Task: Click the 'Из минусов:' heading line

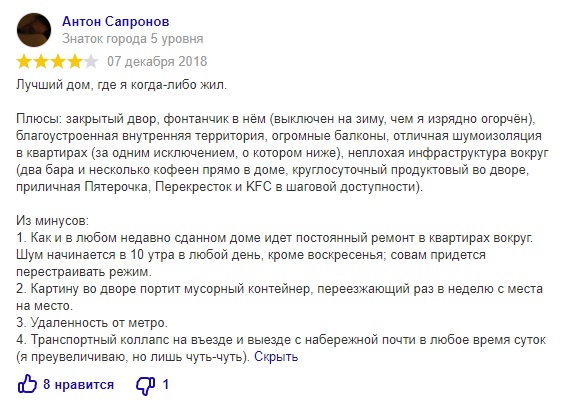Action: (x=53, y=221)
